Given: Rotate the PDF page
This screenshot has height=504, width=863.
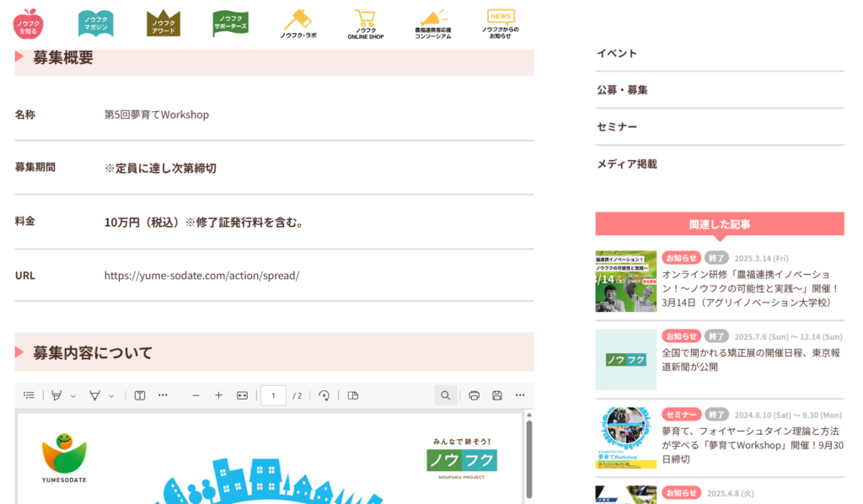Looking at the screenshot, I should click(324, 395).
